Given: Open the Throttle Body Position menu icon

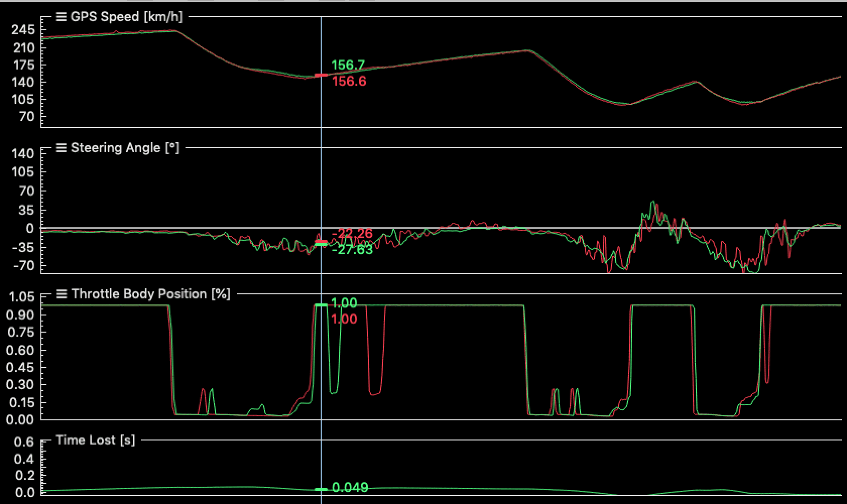Looking at the screenshot, I should [x=62, y=294].
